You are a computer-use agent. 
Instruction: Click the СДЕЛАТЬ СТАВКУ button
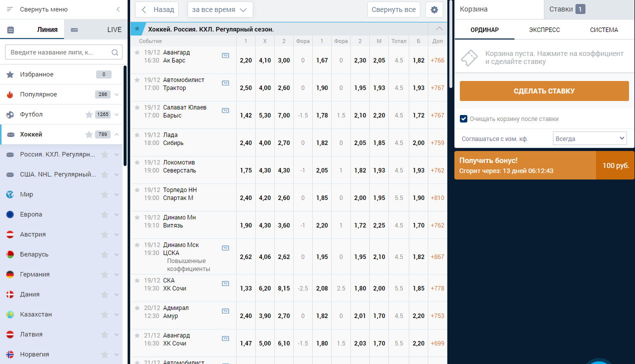544,91
